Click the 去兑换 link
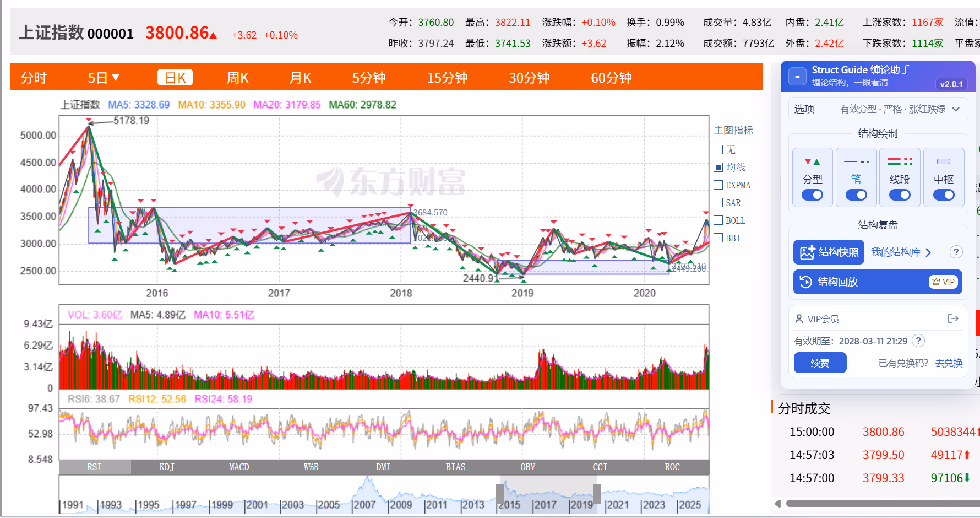980x518 pixels. coord(949,363)
